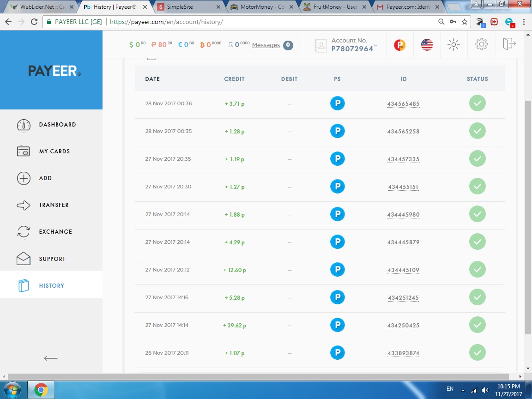Click the Credit column header

234,79
